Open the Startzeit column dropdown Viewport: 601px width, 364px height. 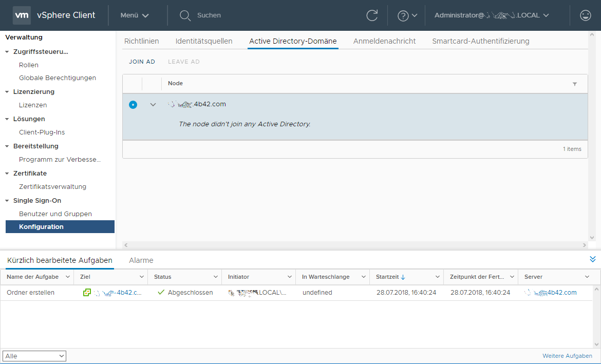click(x=437, y=277)
